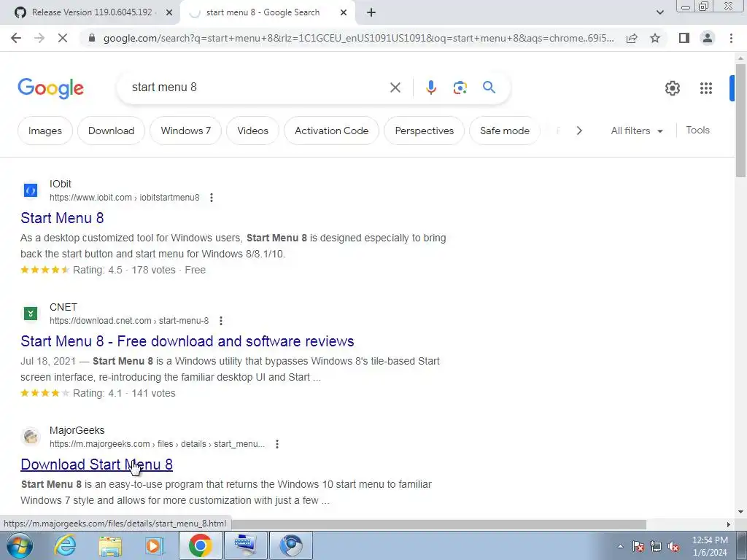Click the "Rating: 4.5 · 178 votes · Free" text

pyautogui.click(x=139, y=270)
